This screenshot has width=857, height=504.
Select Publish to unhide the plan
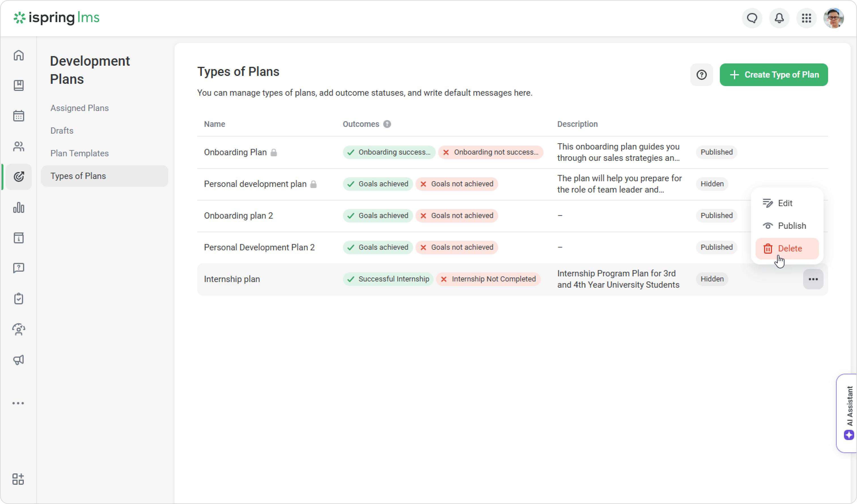(786, 226)
